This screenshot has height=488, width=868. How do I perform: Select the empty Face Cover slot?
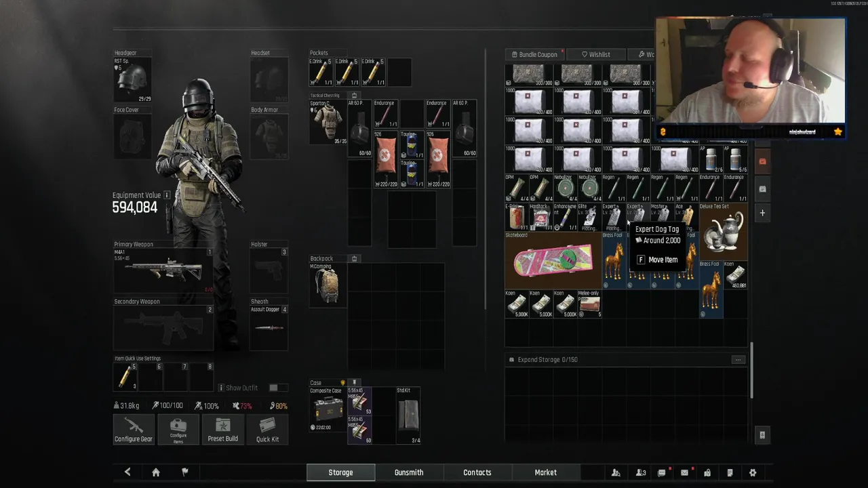coord(132,137)
